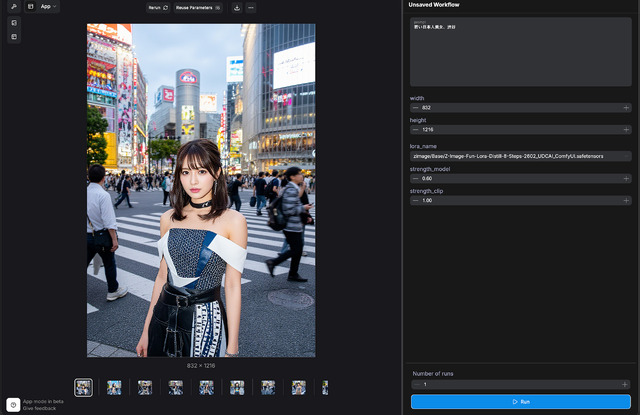
Task: Increase strength_clip value
Action: coord(626,200)
